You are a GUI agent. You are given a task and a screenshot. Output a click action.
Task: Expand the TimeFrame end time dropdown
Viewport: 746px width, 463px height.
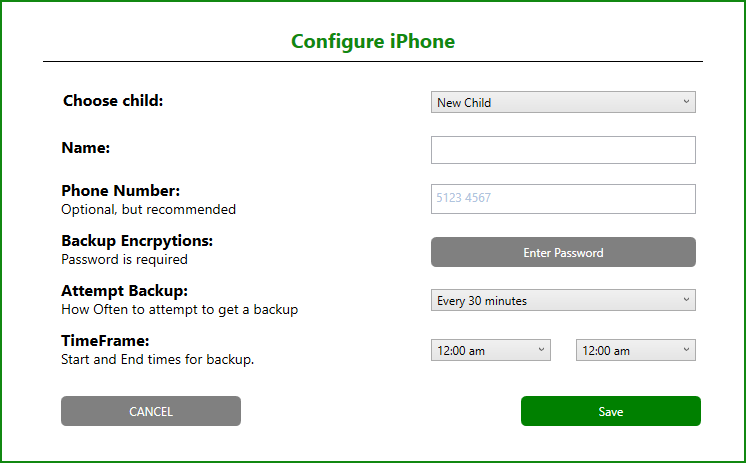pyautogui.click(x=636, y=350)
